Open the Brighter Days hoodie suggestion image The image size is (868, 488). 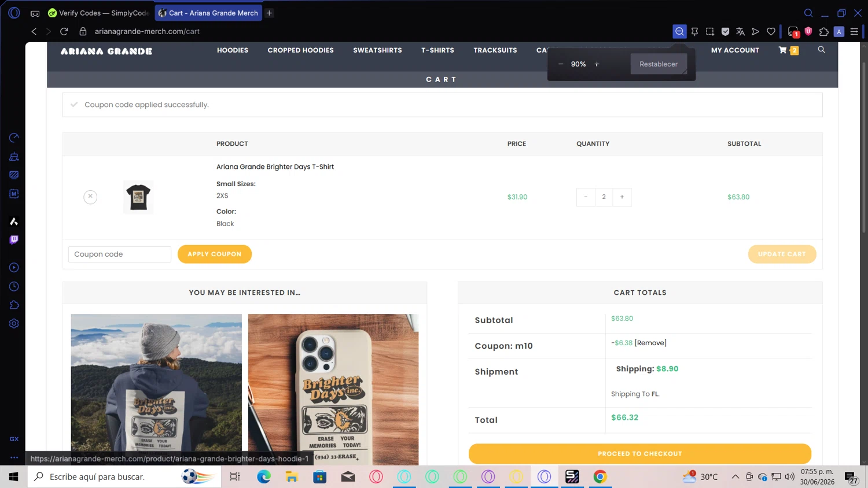point(156,390)
